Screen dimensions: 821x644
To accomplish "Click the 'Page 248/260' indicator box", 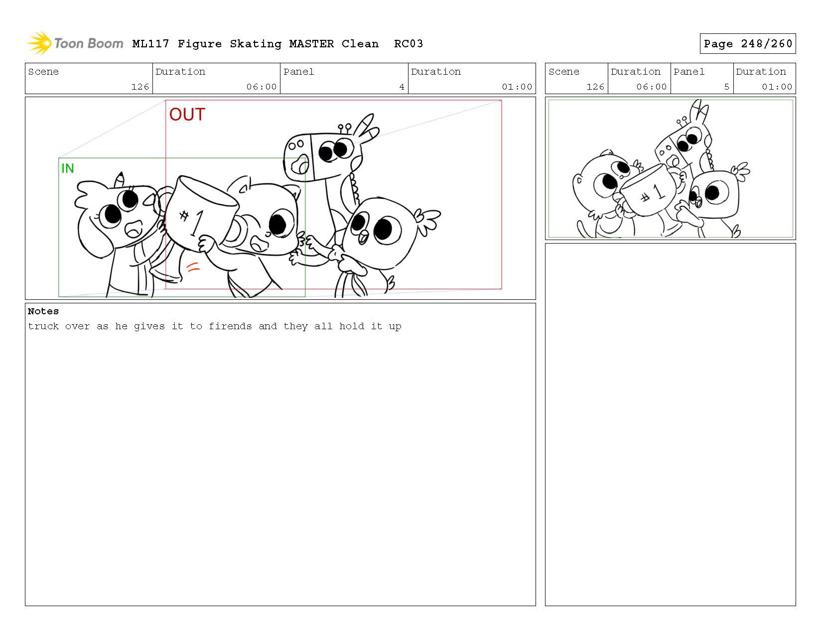I will click(747, 44).
